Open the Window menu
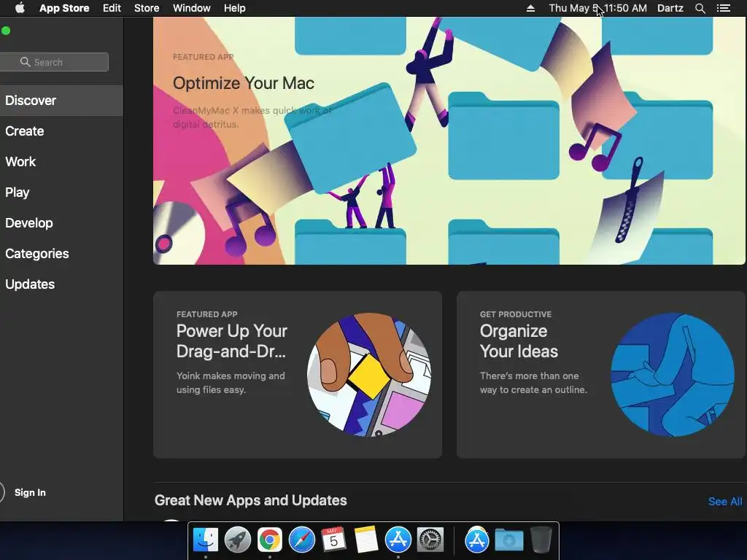 pyautogui.click(x=192, y=8)
